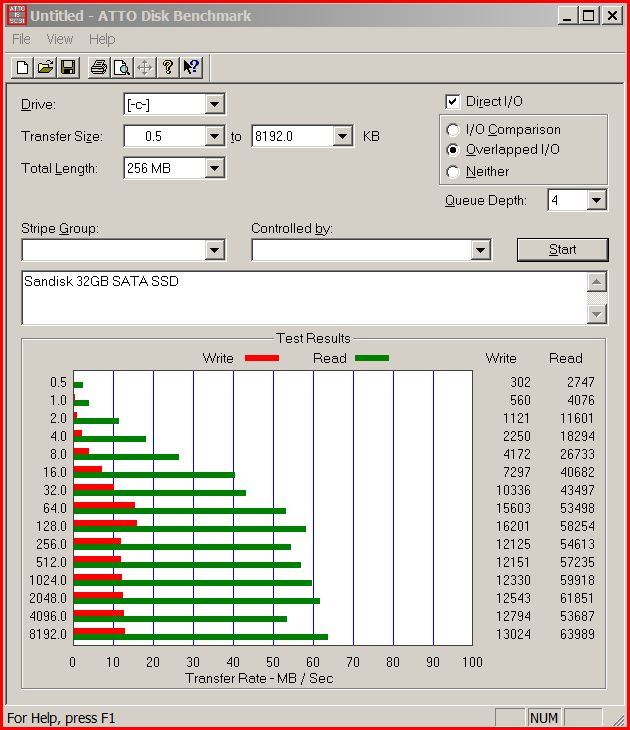This screenshot has height=730, width=630.
Task: Click the read value 63989
Action: click(x=577, y=634)
